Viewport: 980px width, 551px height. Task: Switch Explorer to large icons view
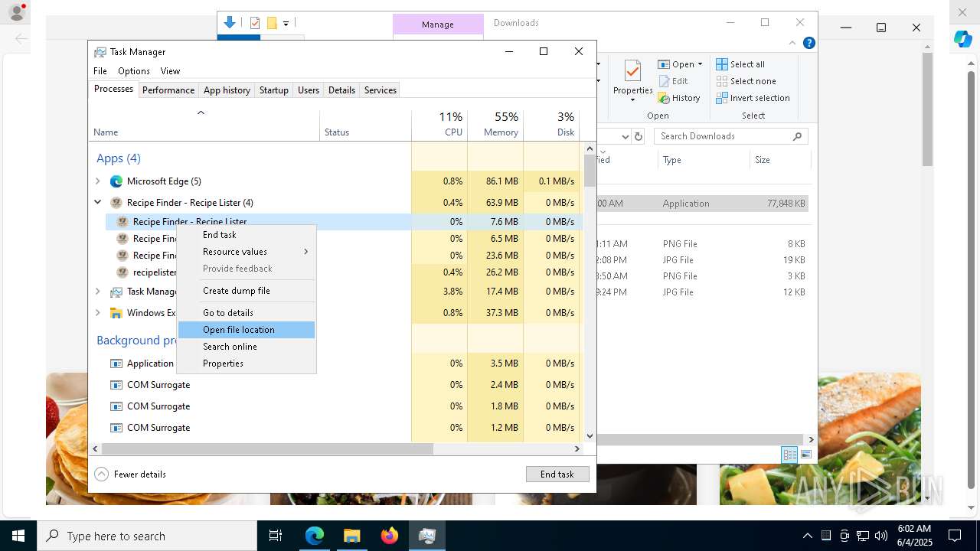point(805,455)
